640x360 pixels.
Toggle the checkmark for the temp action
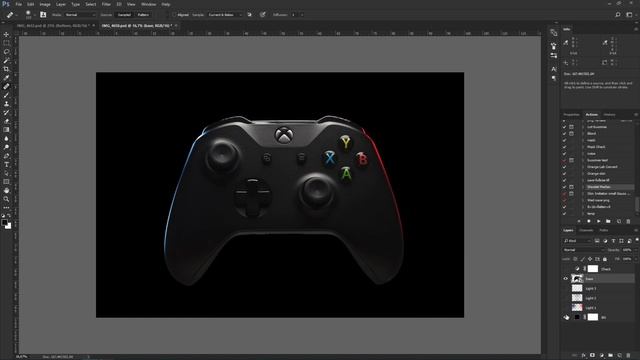tap(564, 213)
